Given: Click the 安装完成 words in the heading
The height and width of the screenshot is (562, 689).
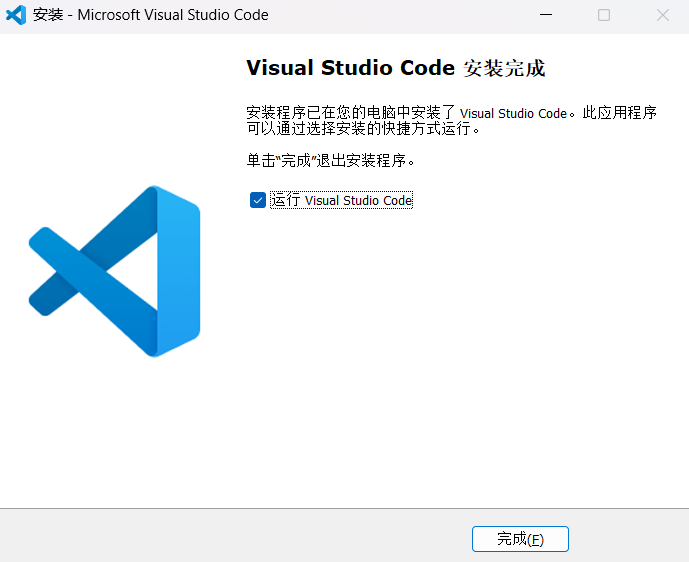Looking at the screenshot, I should coord(505,69).
